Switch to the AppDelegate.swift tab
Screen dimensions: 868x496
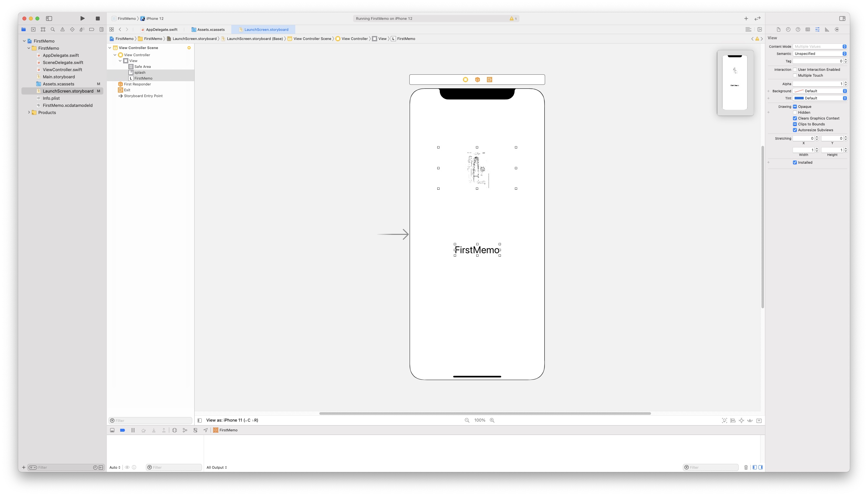tap(161, 30)
